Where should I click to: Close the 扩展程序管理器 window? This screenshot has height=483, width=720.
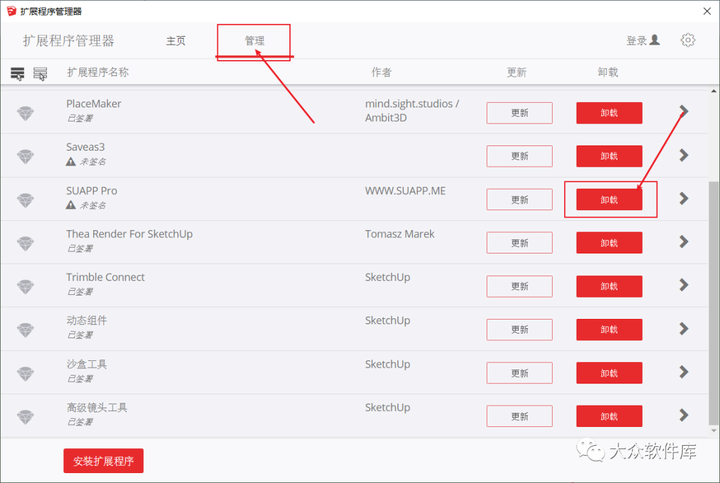(707, 11)
